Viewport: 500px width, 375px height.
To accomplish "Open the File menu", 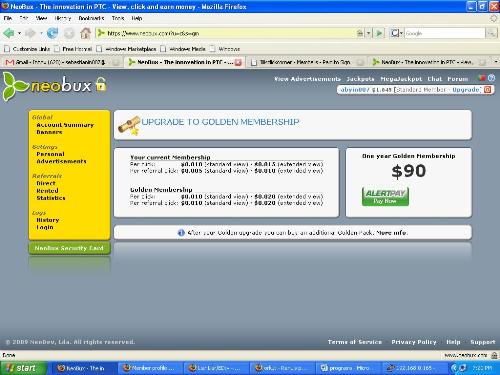I will [8, 18].
